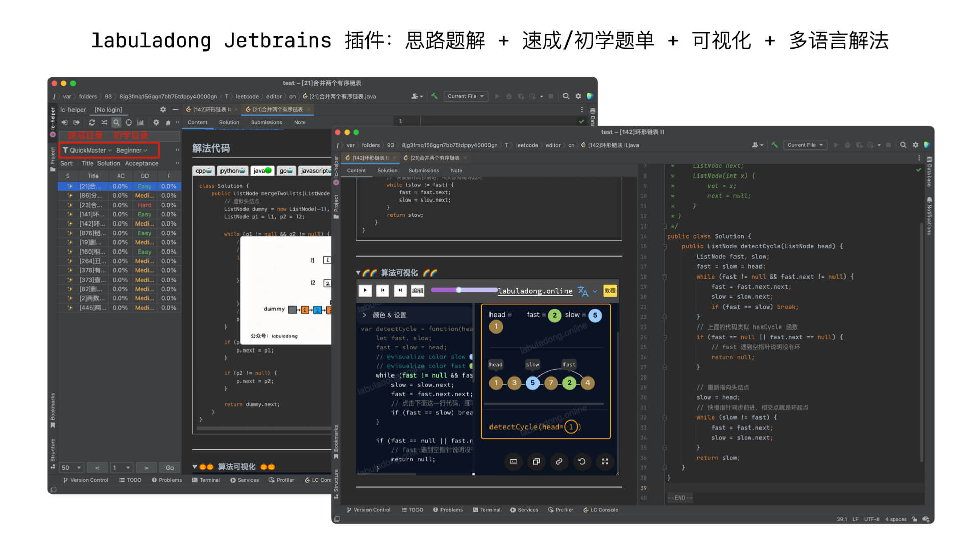Screen dimensions: 980x551
Task: Open IDE settings gear in front window toolbar
Action: click(916, 145)
